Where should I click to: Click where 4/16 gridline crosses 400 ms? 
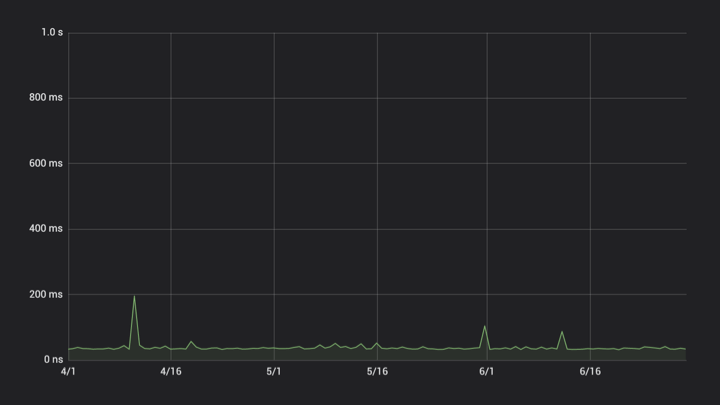click(x=171, y=229)
